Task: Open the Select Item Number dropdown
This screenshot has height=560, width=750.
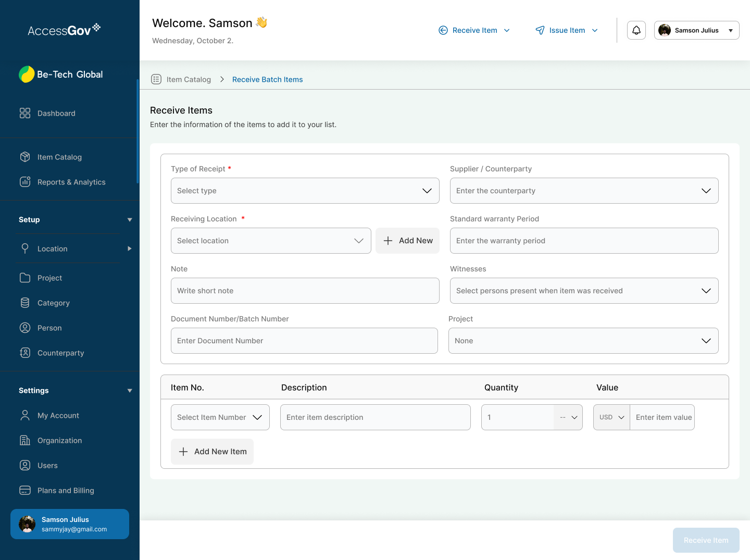Action: pos(220,417)
